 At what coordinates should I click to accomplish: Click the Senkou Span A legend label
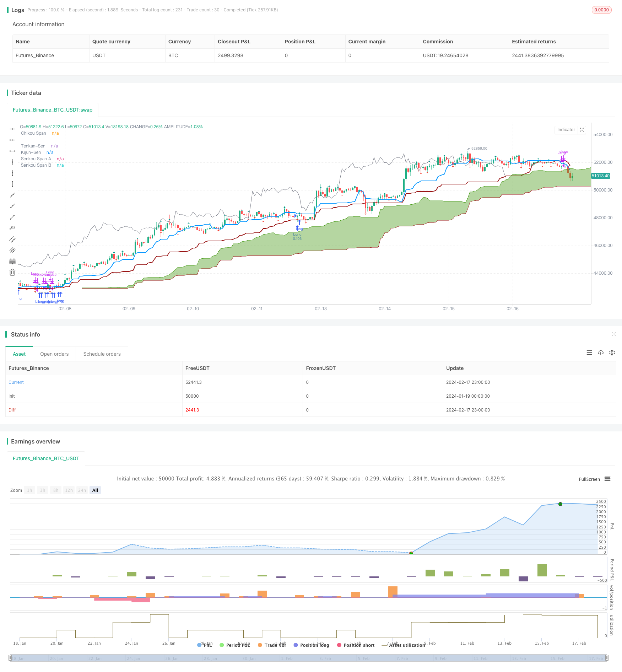point(36,159)
